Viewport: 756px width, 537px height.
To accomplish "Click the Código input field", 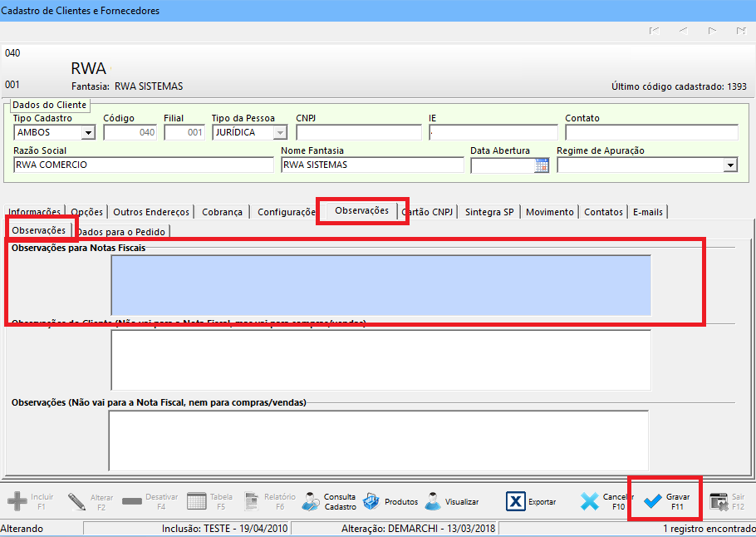I will pos(130,133).
